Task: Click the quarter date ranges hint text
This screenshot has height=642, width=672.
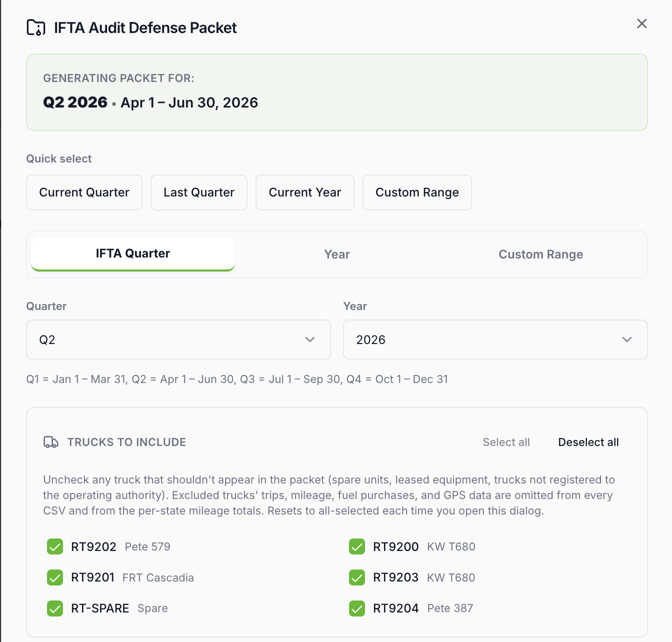Action: click(237, 379)
